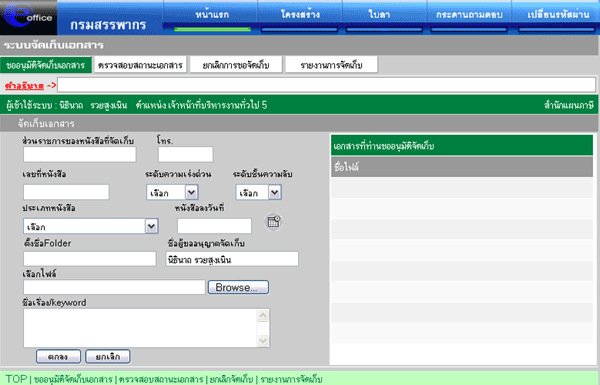Click the ชื่อผู้ขออนุญาตจัดเก็บ field
Screen dimensions: 600x385
click(x=232, y=259)
